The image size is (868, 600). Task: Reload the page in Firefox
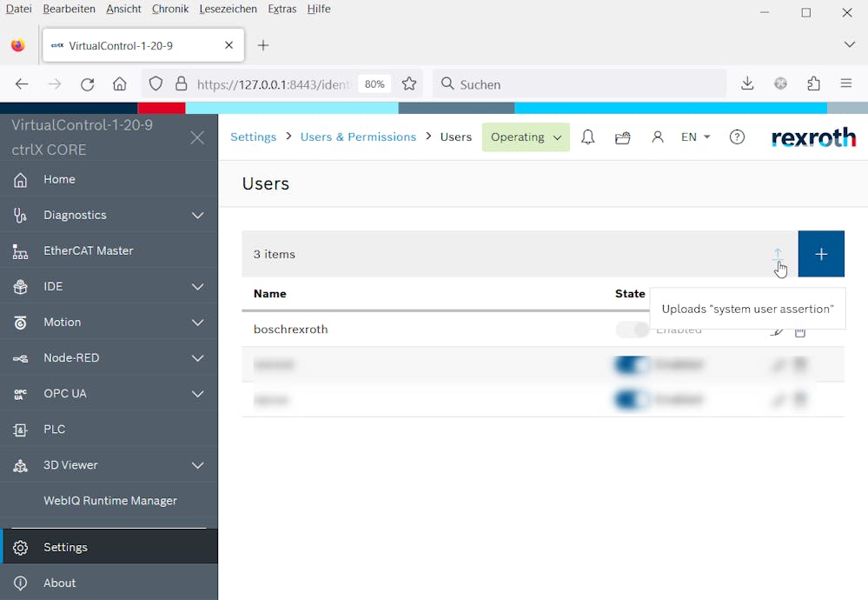pyautogui.click(x=88, y=84)
